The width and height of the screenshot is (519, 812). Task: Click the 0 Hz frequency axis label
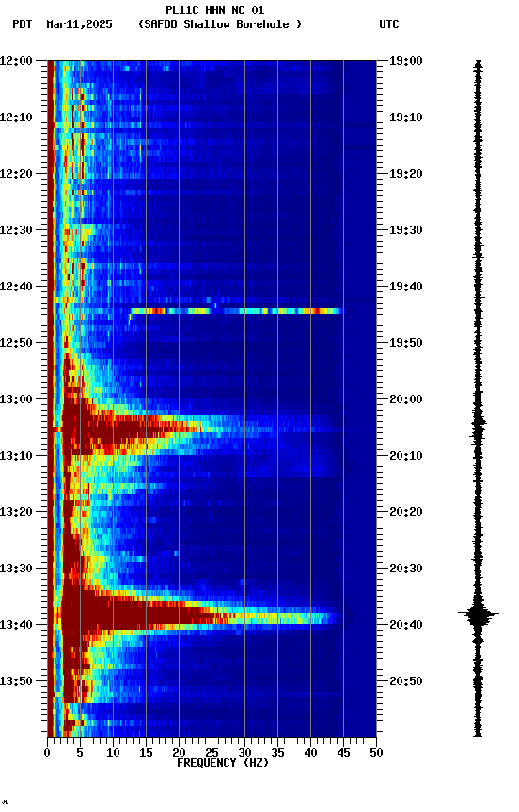click(x=47, y=753)
